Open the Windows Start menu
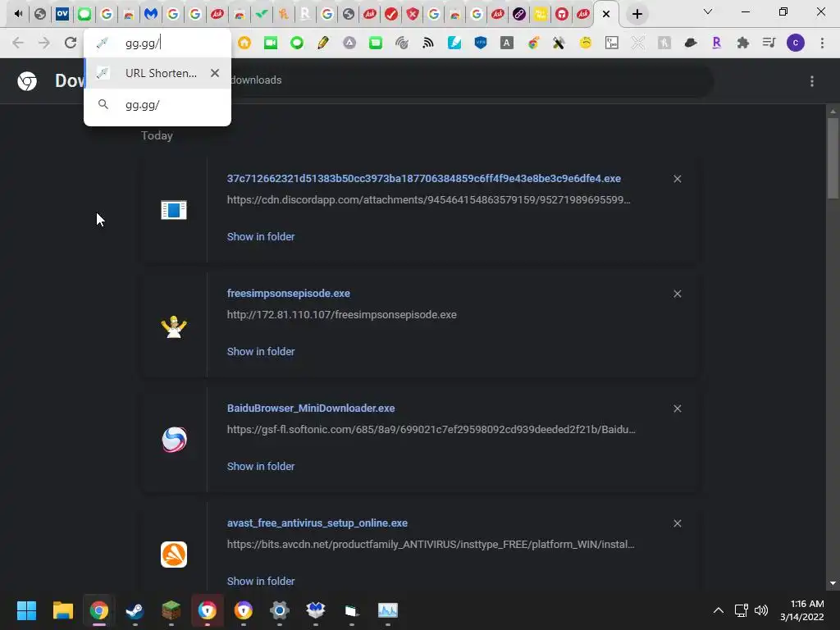The height and width of the screenshot is (630, 840). pyautogui.click(x=26, y=610)
